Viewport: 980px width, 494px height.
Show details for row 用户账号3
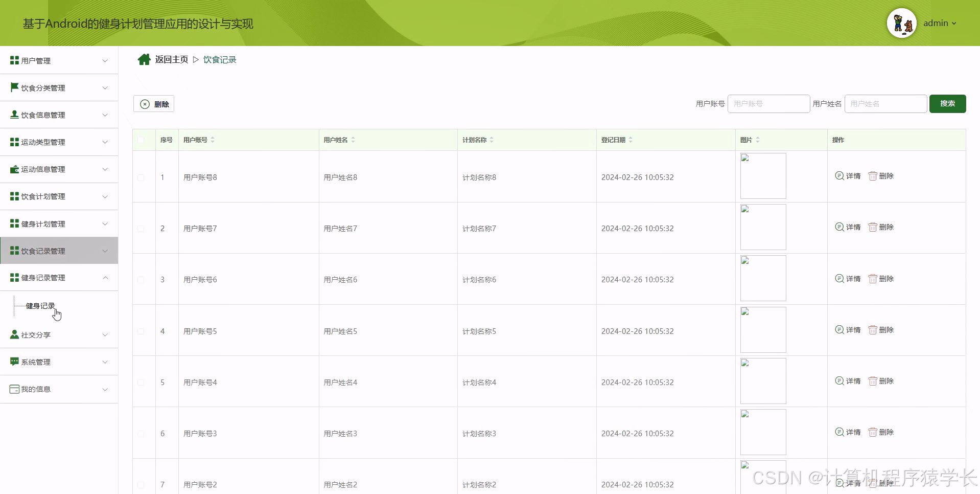[848, 432]
